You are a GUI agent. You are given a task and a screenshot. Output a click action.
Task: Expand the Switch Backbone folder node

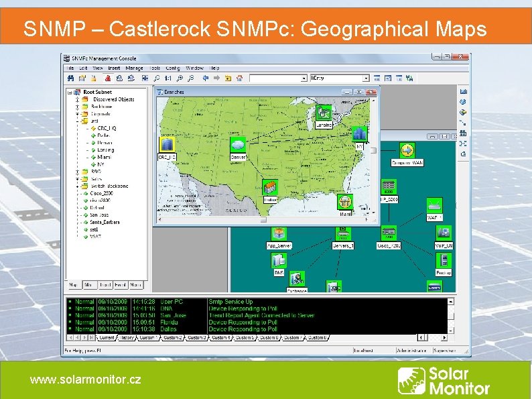[77, 186]
